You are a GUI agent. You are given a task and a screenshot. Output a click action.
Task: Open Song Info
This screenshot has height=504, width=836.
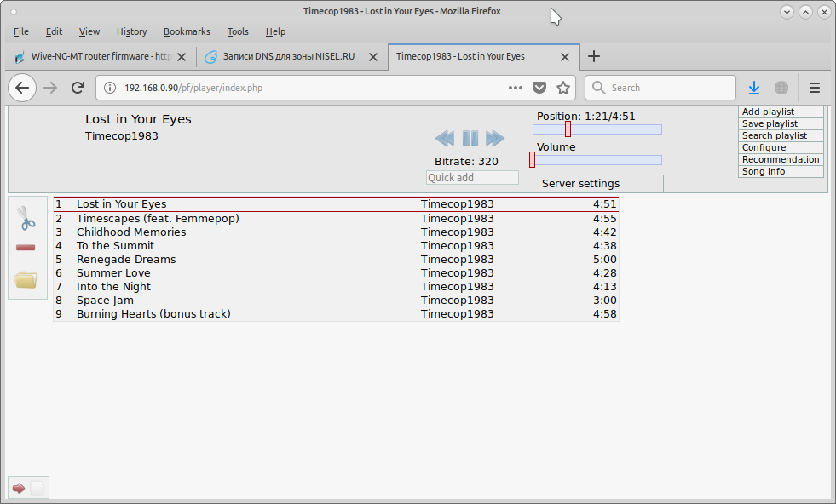tap(781, 172)
